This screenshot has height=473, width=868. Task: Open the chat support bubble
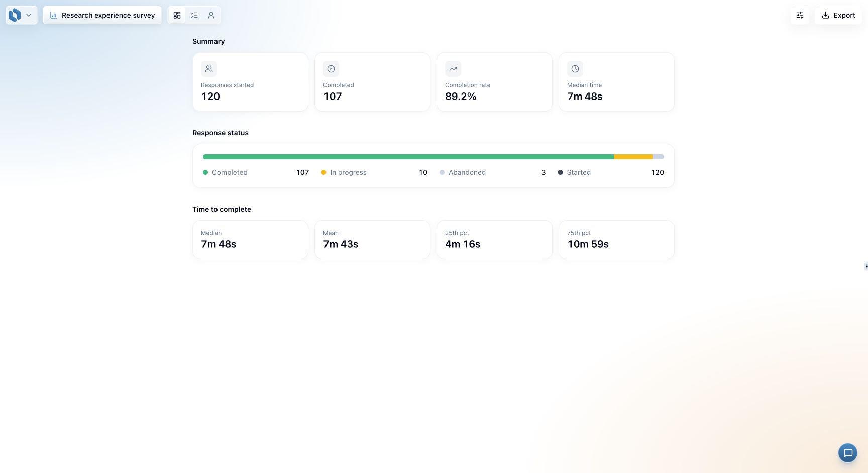[848, 453]
